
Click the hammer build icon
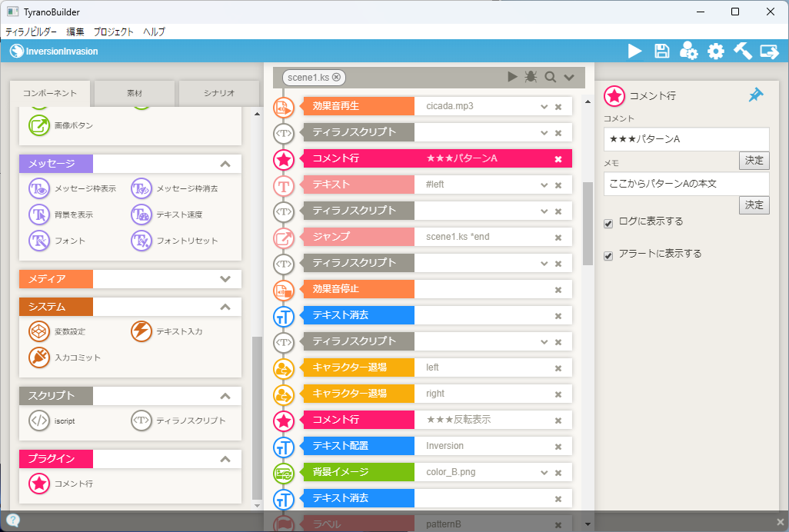[742, 52]
